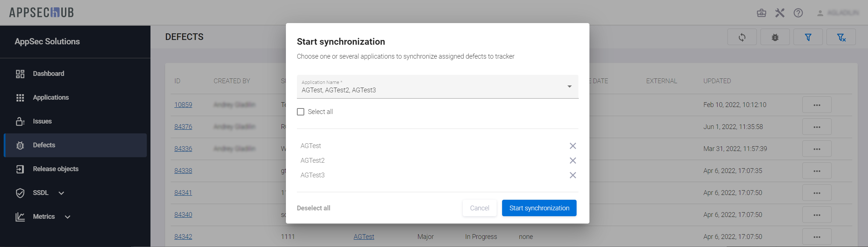Expand the SSDL sidebar section
Screen dimensions: 868x247
point(61,193)
